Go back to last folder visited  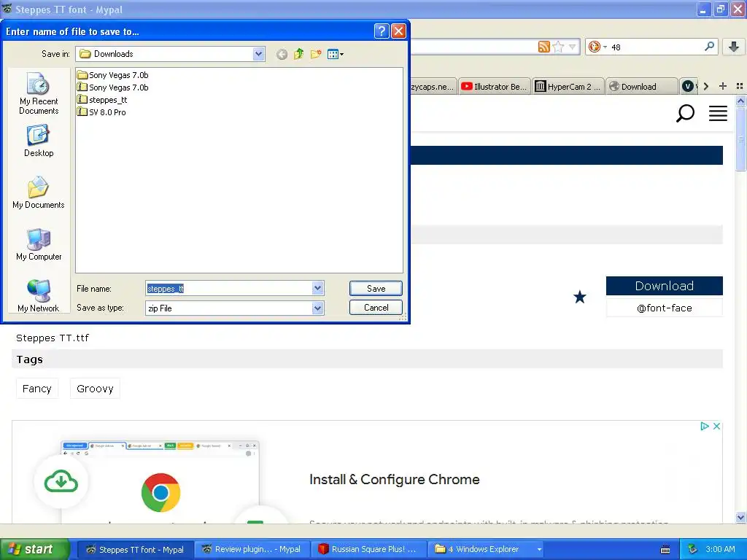point(282,54)
